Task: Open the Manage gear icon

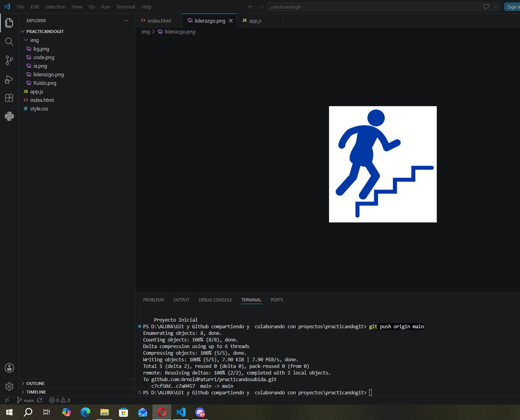Action: click(9, 387)
